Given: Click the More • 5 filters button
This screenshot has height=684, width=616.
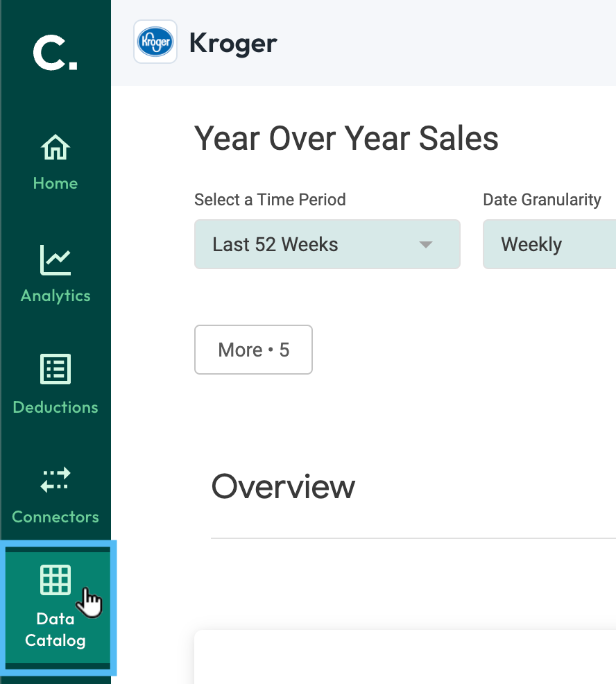Looking at the screenshot, I should coord(253,350).
